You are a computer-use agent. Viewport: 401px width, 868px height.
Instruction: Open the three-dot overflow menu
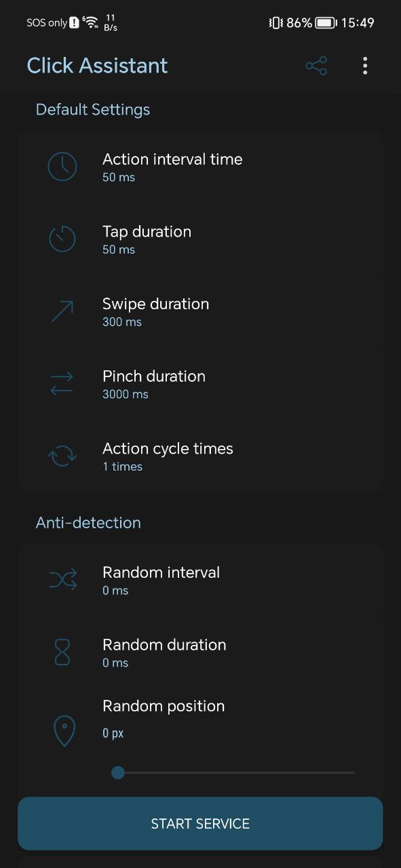(x=365, y=66)
